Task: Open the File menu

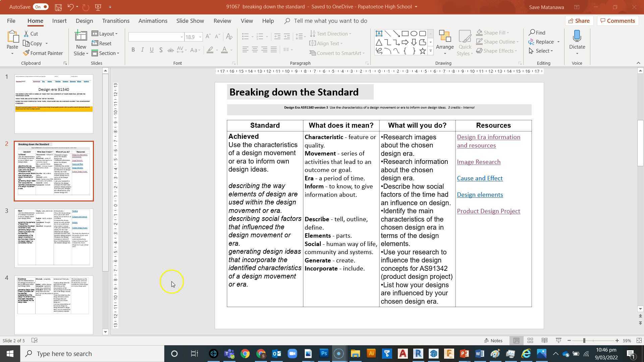Action: (11, 21)
